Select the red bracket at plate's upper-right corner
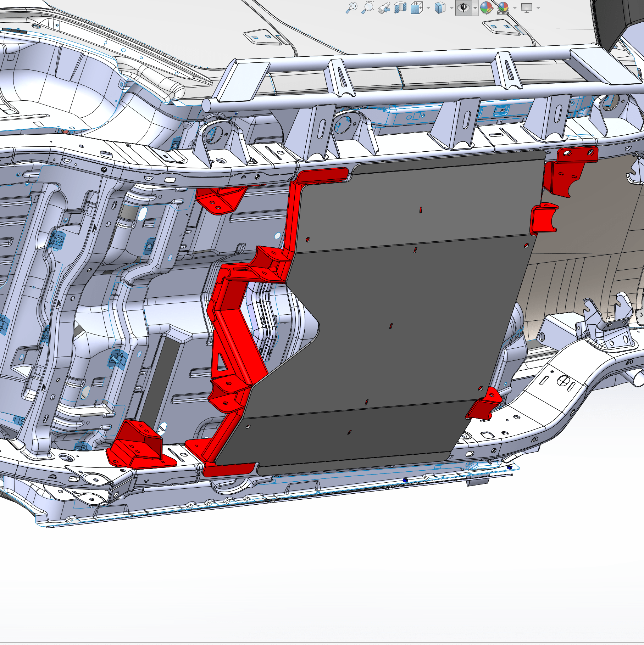Viewport: 644px width, 645px height. [x=567, y=170]
